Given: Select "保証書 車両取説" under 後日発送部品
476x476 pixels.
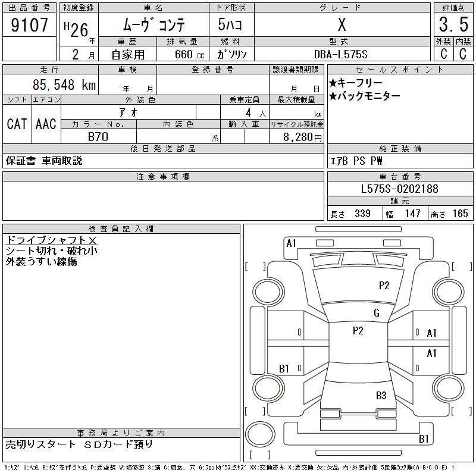Looking at the screenshot, I should pos(44,161).
